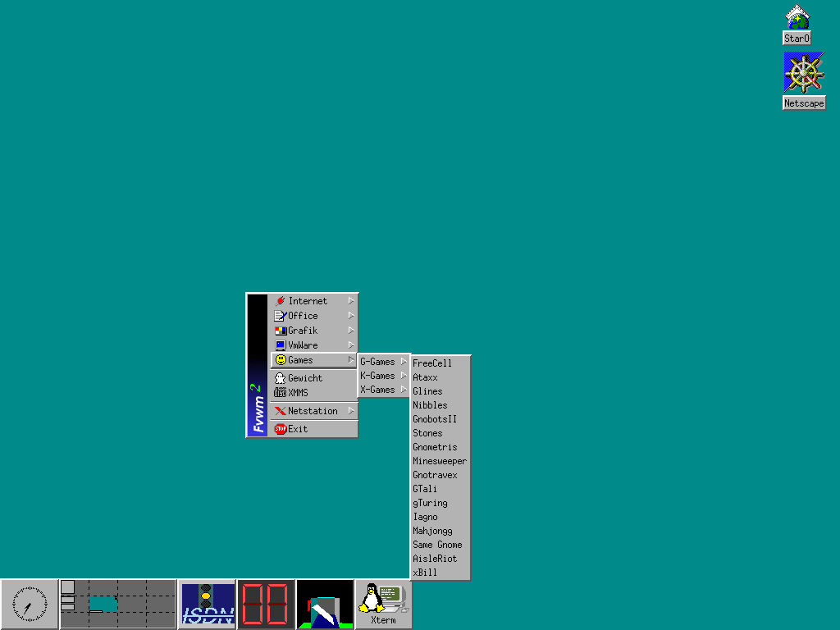Open the Netstation submenu
The height and width of the screenshot is (630, 840).
pyautogui.click(x=313, y=411)
